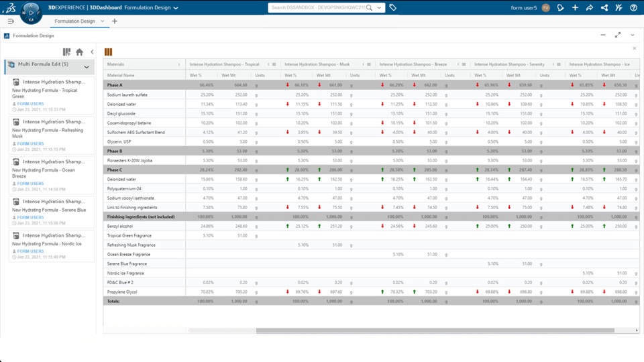Open the tools icon in top bar
Screen dimensions: 644x362
tap(619, 8)
